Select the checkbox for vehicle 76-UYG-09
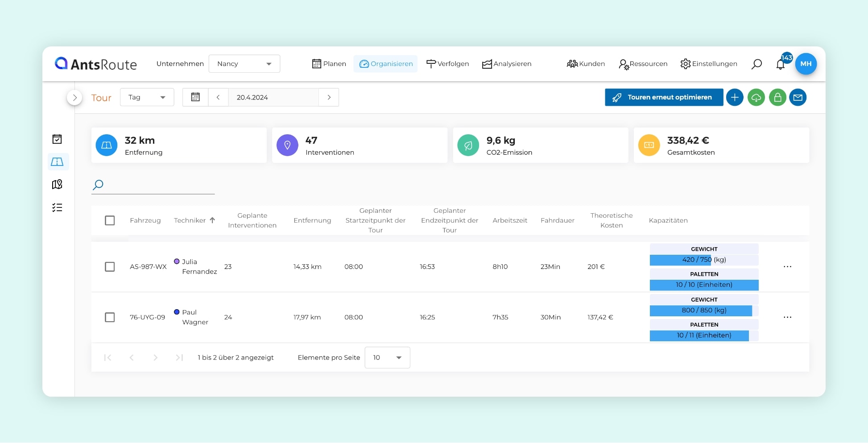 pos(110,317)
